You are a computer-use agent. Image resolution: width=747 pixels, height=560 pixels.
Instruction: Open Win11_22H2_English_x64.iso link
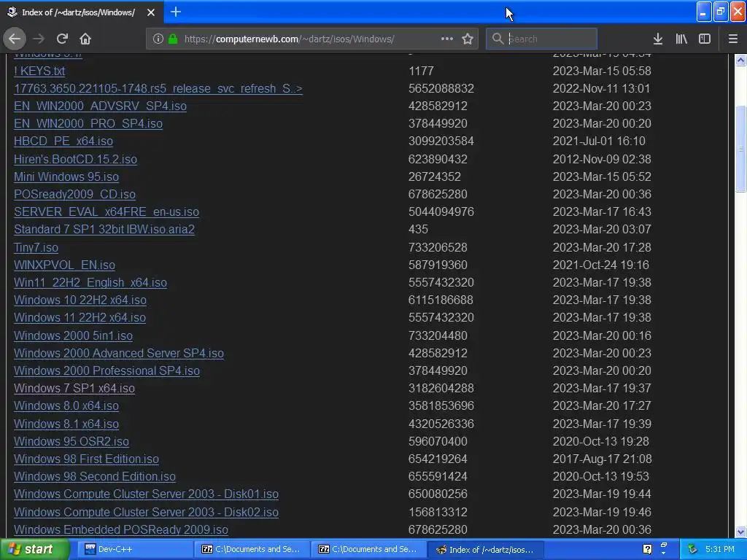tap(90, 282)
